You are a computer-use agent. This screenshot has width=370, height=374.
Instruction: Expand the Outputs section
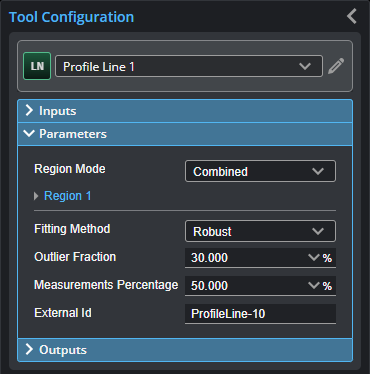pyautogui.click(x=185, y=350)
